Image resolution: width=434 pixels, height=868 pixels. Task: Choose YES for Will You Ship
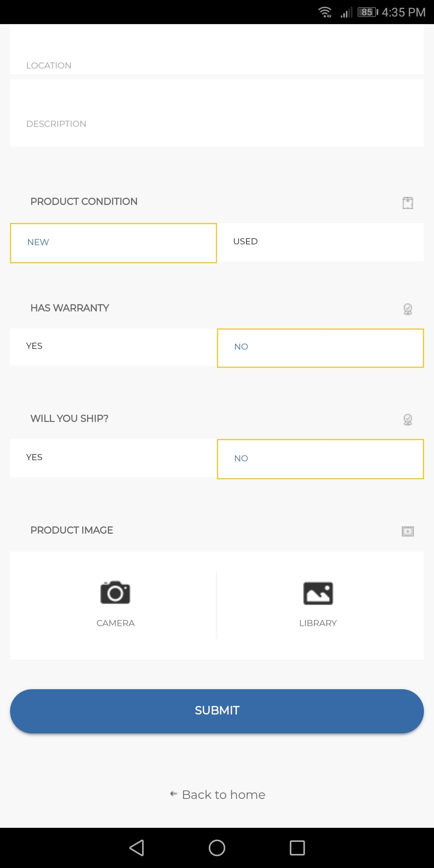113,458
